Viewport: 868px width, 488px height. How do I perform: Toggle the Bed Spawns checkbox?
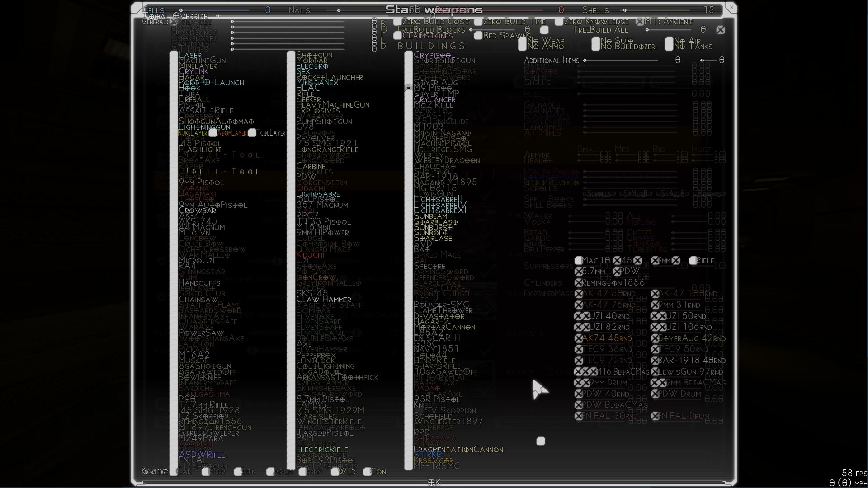tap(478, 36)
